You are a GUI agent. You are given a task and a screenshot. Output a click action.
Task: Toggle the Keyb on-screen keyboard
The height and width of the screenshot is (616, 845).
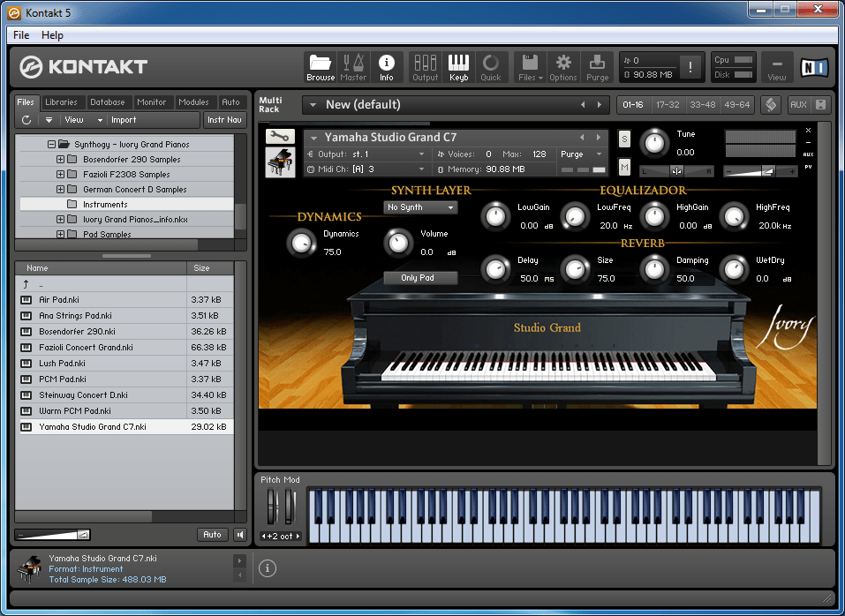coord(458,68)
